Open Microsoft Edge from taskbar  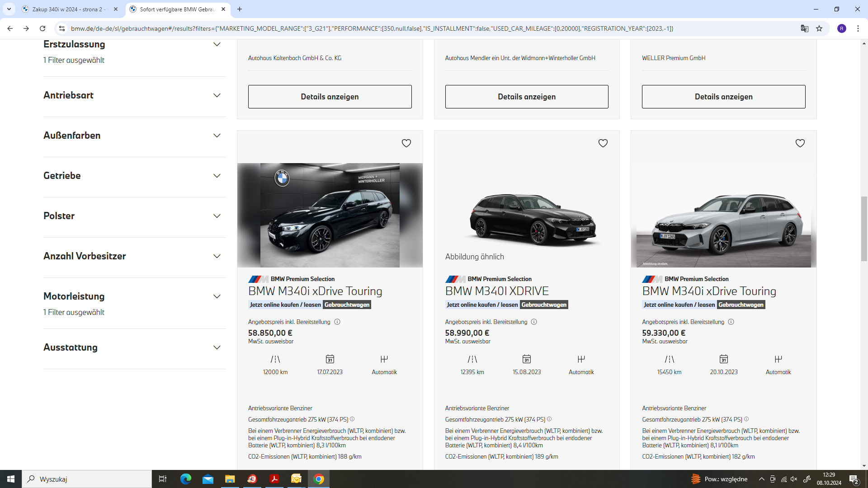pos(186,479)
